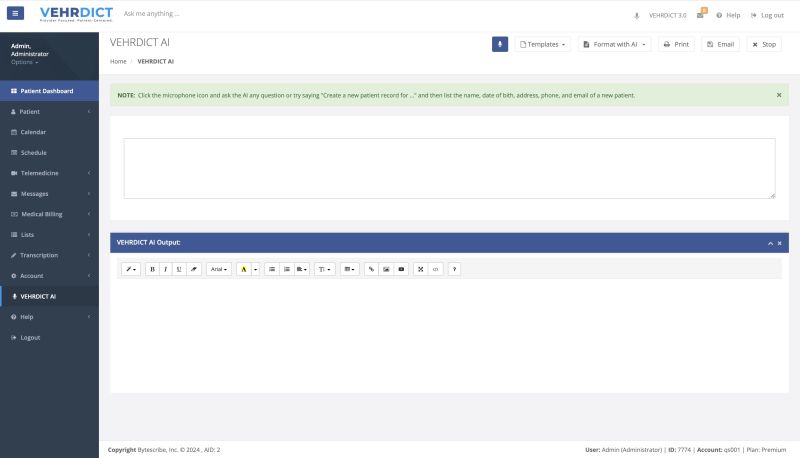The height and width of the screenshot is (458, 800).
Task: Click the yellow text highlight color button
Action: click(x=243, y=269)
